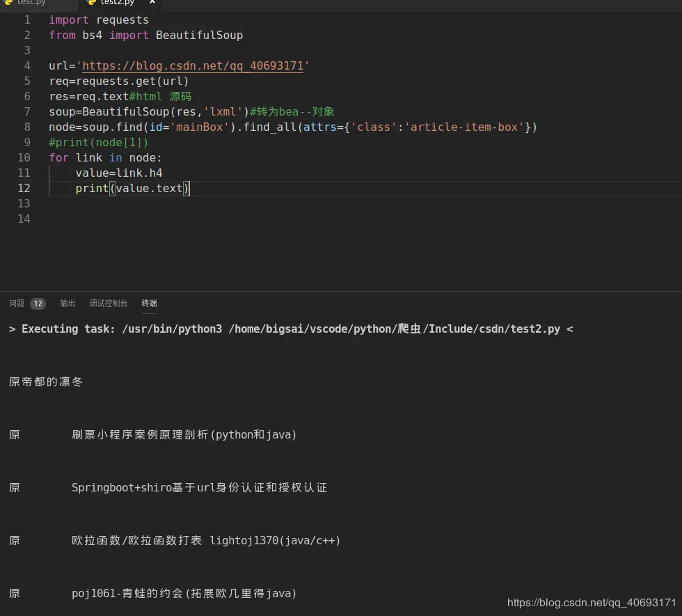The image size is (682, 616).
Task: Close the test2.py tab
Action: (152, 2)
